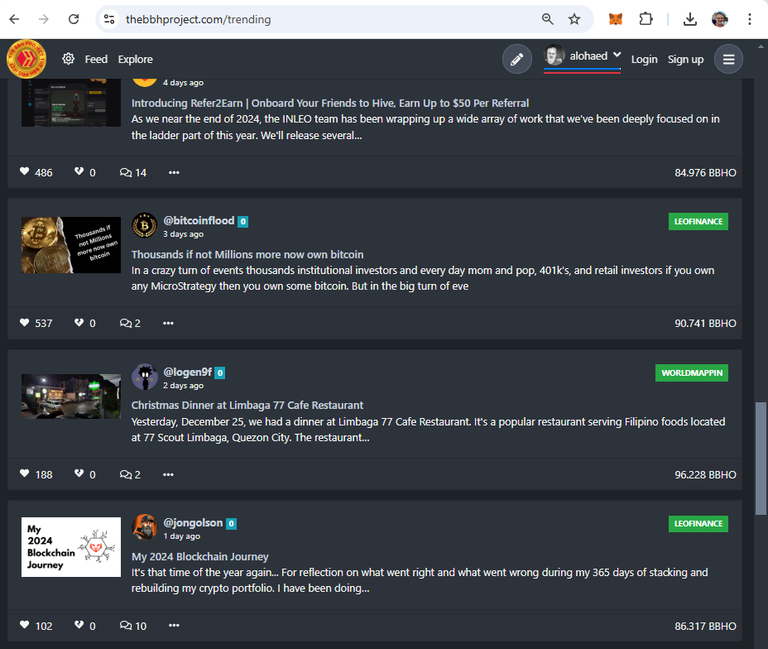Go back in browser history

(15, 19)
